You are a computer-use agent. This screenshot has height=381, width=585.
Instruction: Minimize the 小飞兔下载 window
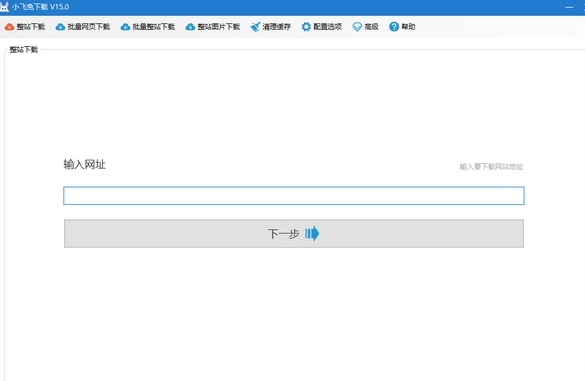[569, 7]
